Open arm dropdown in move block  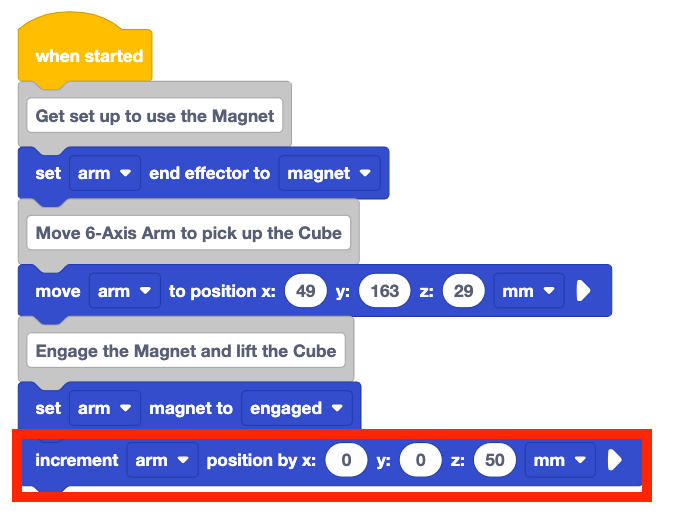124,291
